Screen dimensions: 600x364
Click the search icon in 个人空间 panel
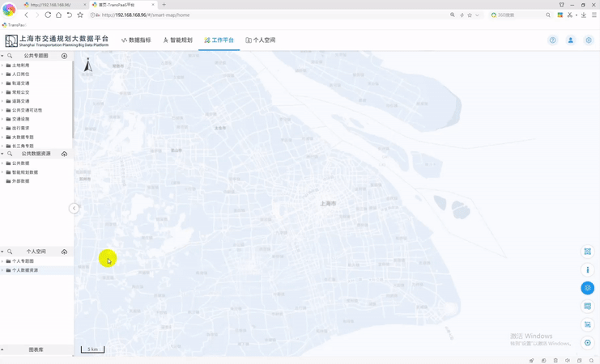[x=10, y=252]
